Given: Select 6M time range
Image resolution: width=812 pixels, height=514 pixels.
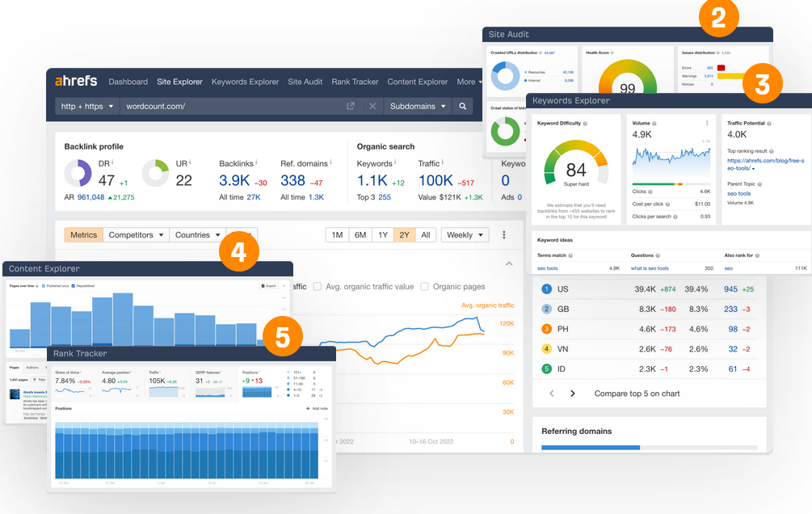Looking at the screenshot, I should click(360, 234).
